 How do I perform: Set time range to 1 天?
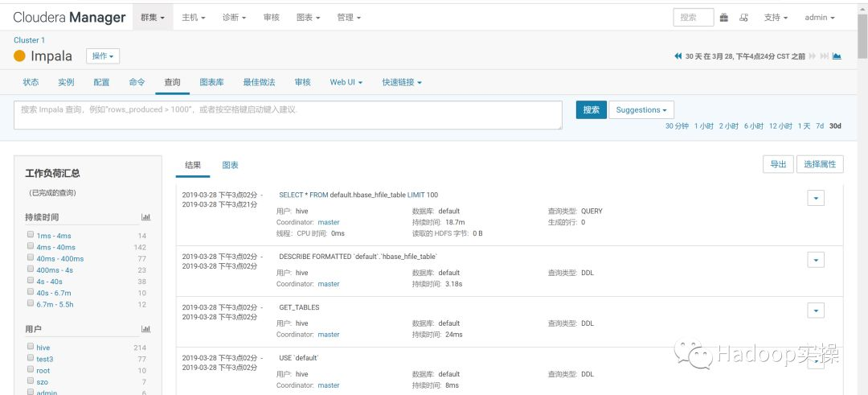coord(804,125)
